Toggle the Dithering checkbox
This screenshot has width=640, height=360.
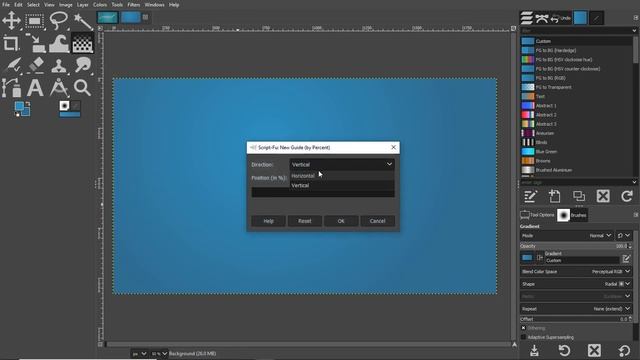523,328
